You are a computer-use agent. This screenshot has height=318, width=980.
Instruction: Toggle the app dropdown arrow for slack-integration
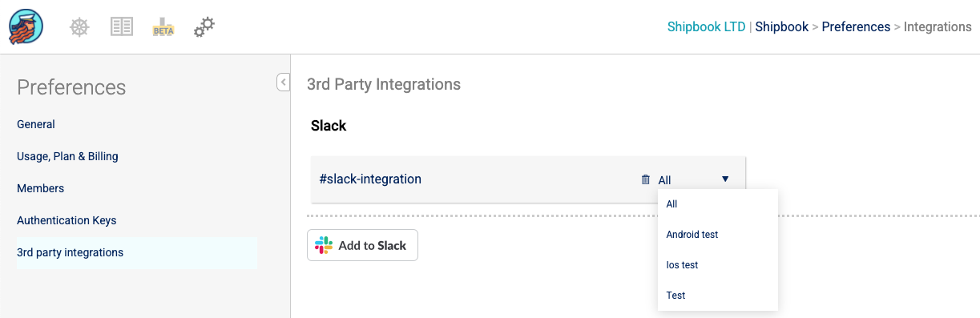point(725,179)
